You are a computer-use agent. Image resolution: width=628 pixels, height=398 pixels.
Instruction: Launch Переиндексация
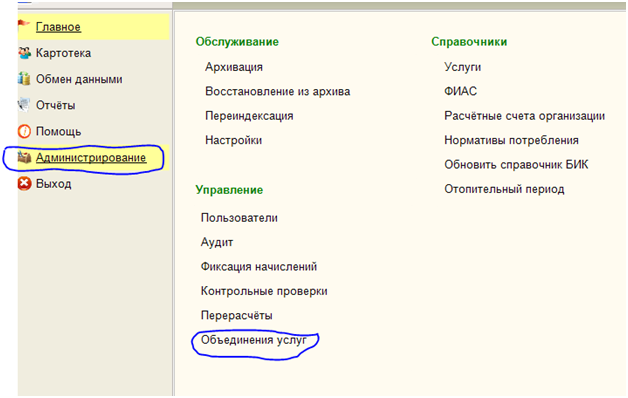click(x=249, y=116)
